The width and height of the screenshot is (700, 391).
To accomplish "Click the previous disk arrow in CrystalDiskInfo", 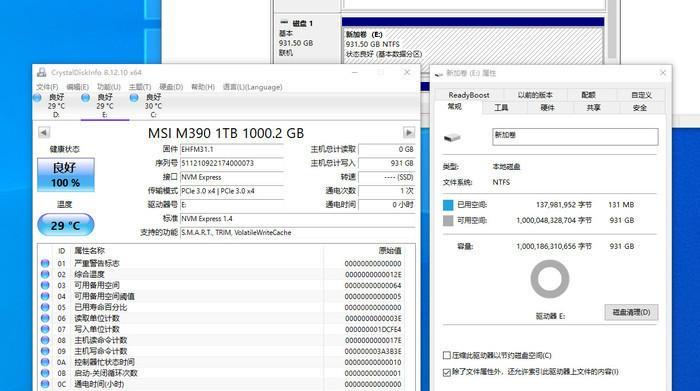I will tap(44, 132).
